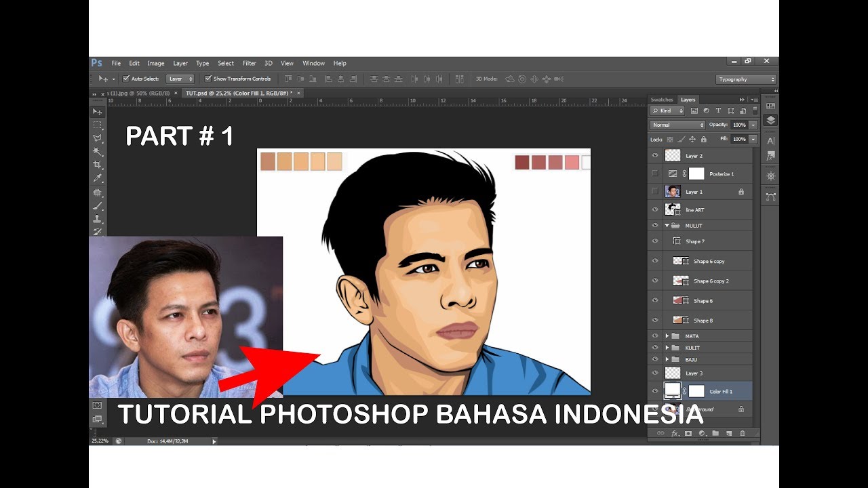
Task: Click the Add Layer Style fx icon
Action: (675, 433)
